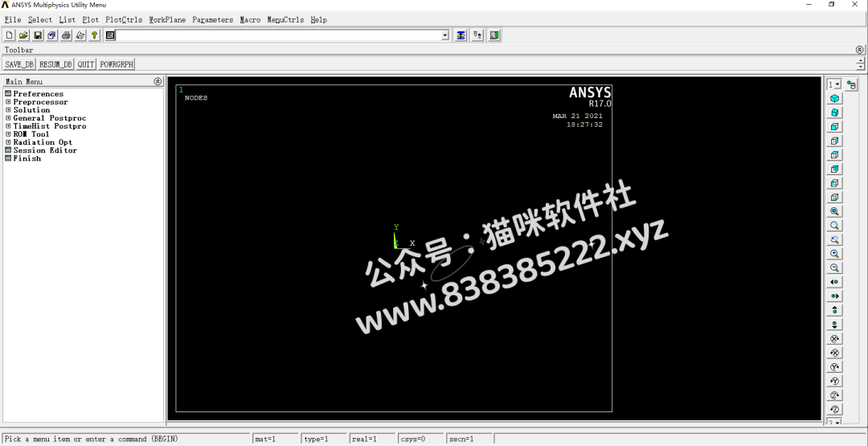Click the command prompt keyboard icon

[109, 35]
